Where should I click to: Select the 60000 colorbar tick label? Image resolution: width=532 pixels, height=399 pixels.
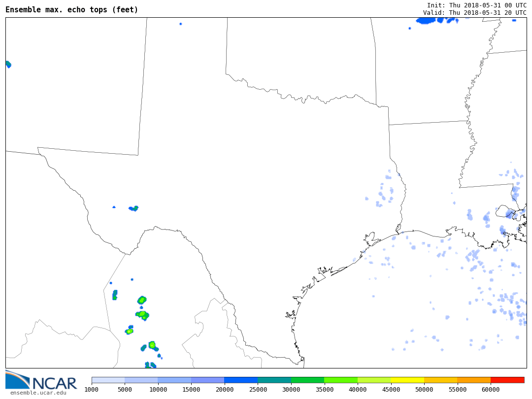click(490, 390)
